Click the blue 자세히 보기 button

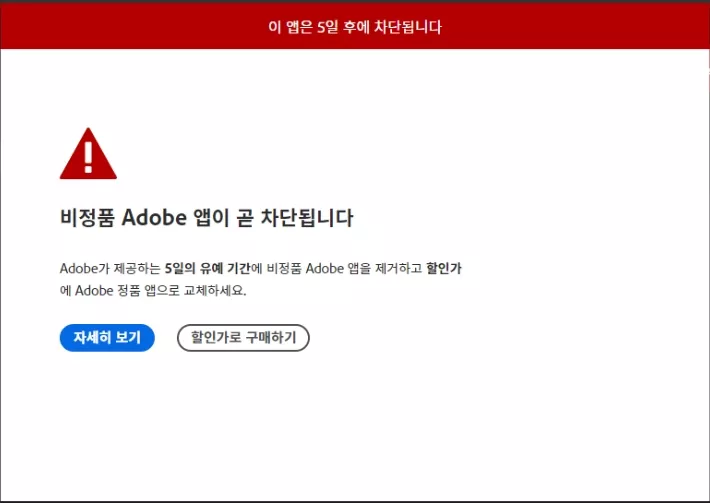[107, 338]
